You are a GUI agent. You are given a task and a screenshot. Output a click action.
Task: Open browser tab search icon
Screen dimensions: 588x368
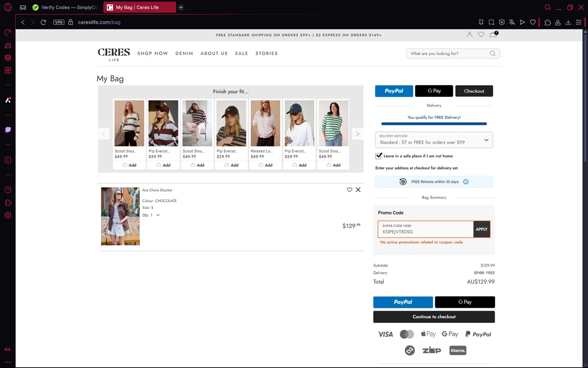tap(548, 7)
